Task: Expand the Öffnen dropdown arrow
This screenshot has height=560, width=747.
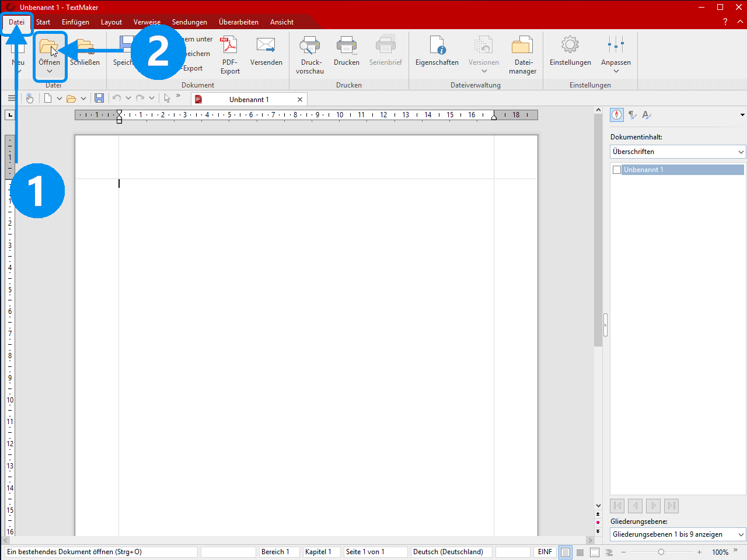Action: coord(50,71)
